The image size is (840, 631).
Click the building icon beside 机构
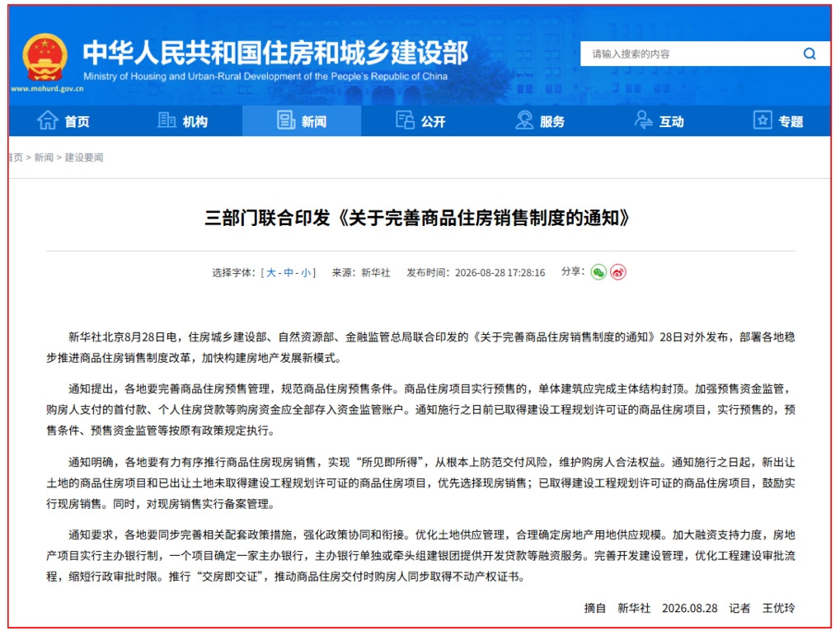point(167,120)
